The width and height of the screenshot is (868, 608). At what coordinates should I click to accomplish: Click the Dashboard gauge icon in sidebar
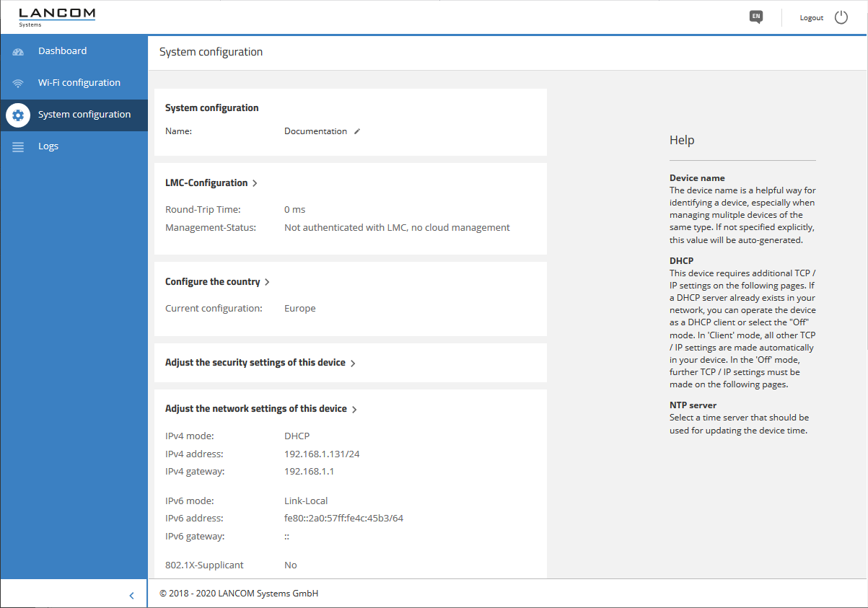(18, 52)
